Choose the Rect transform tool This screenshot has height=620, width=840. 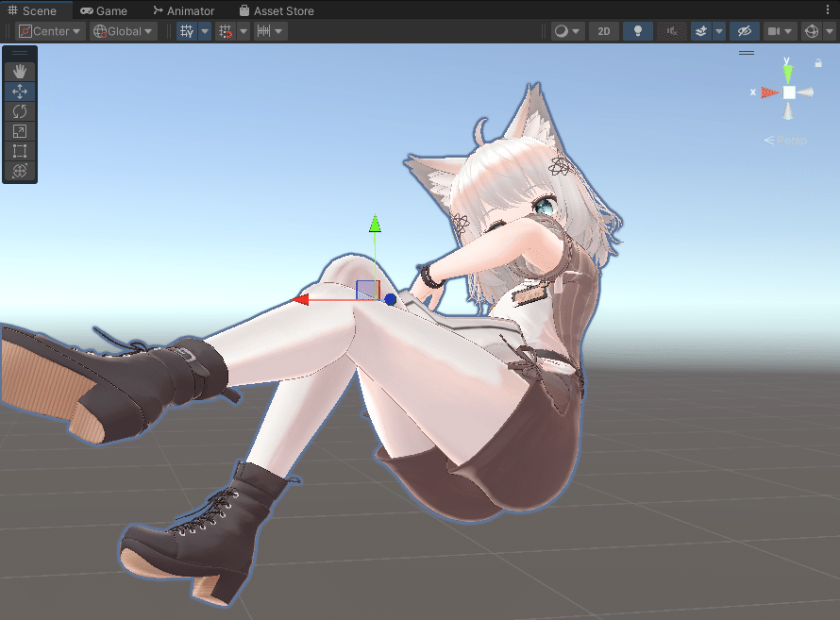point(19,151)
